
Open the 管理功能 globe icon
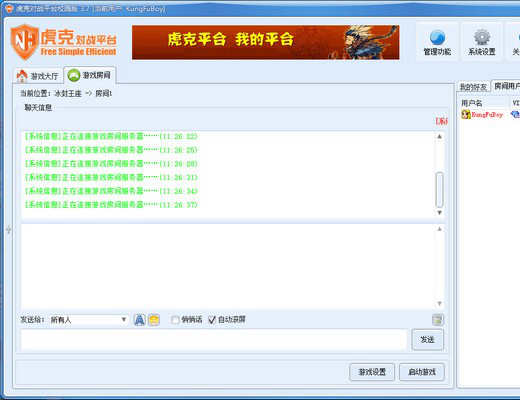pyautogui.click(x=437, y=37)
